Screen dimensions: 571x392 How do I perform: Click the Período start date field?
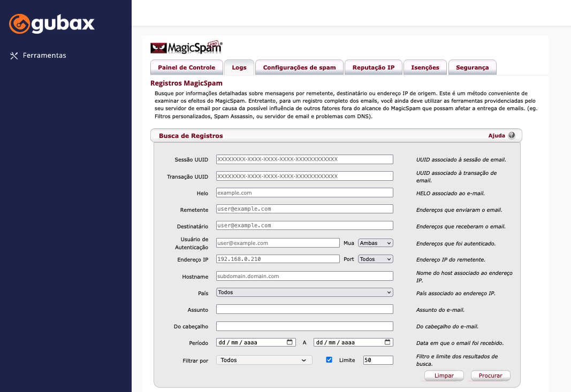coord(255,342)
